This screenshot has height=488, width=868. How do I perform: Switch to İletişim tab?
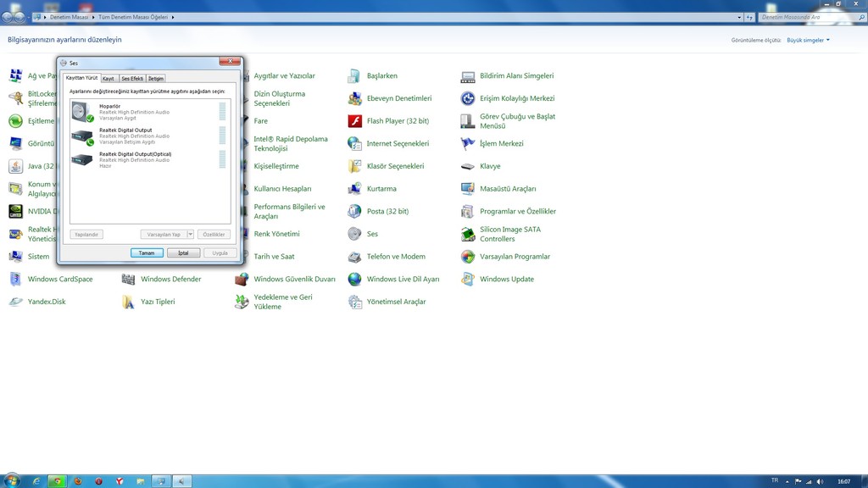click(156, 79)
